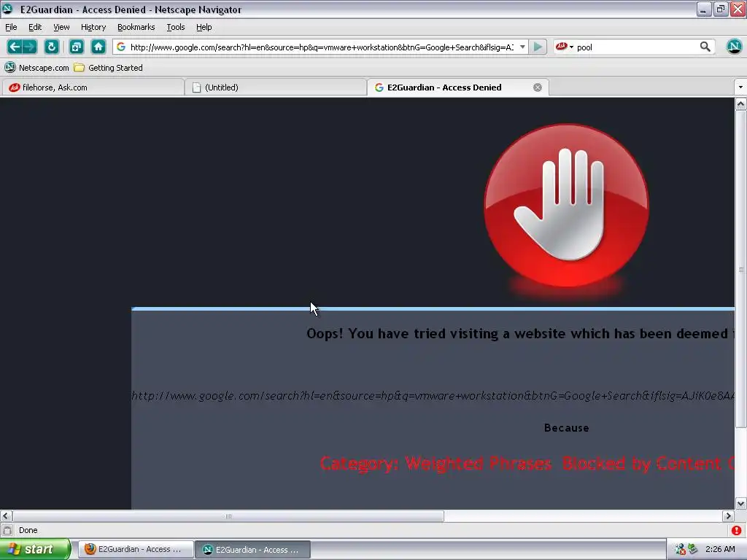747x560 pixels.
Task: Click the vertical scrollbar up arrow
Action: [x=741, y=104]
